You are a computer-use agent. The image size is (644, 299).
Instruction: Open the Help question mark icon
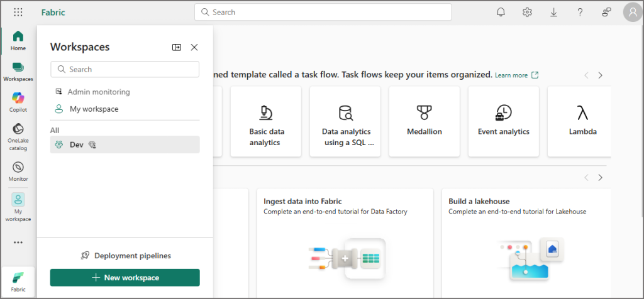pos(580,12)
